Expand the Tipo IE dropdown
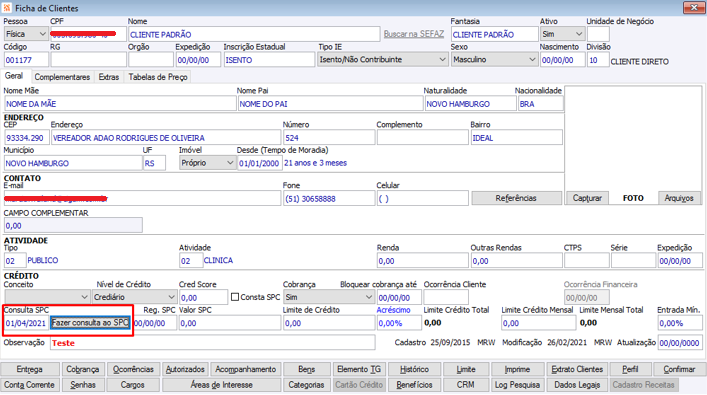This screenshot has width=707, height=395. coord(382,60)
